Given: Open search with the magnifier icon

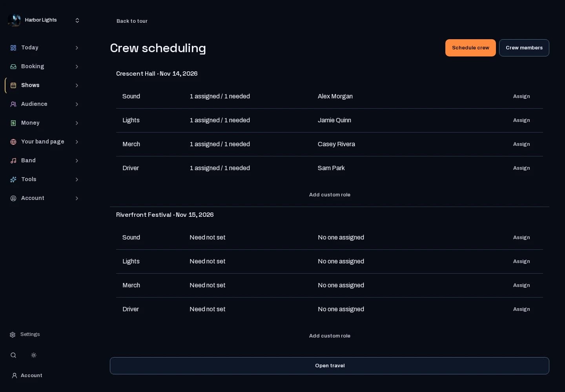Looking at the screenshot, I should pos(13,355).
